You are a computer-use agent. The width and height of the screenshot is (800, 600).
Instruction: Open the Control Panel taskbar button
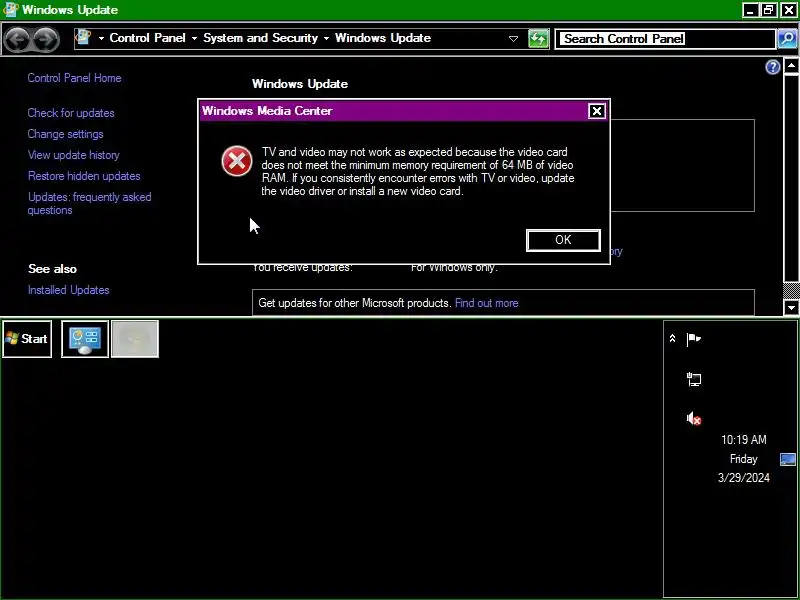[85, 339]
